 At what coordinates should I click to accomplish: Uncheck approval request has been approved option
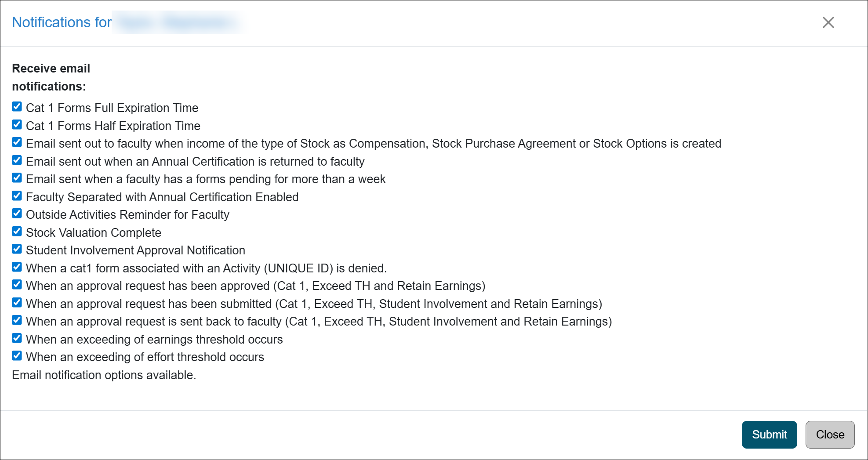coord(17,285)
